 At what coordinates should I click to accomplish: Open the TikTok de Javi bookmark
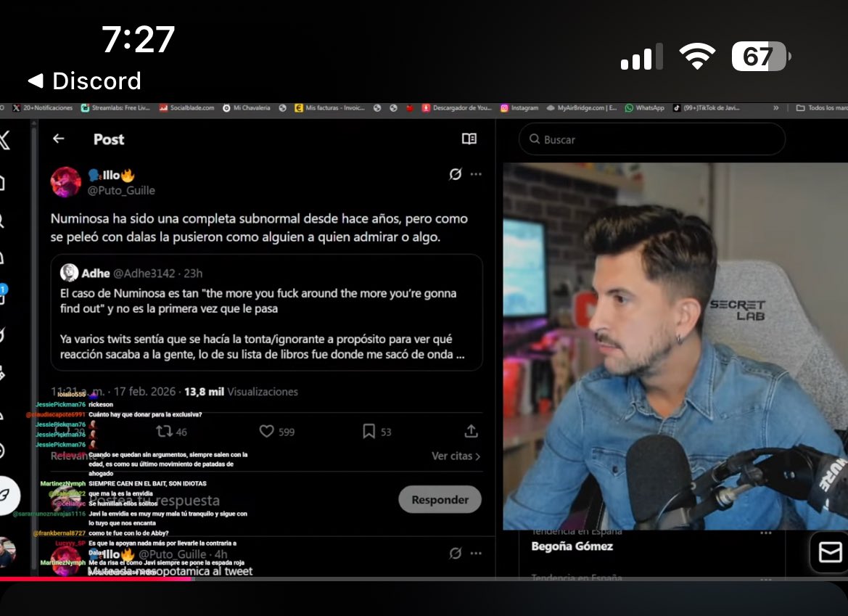coord(707,108)
